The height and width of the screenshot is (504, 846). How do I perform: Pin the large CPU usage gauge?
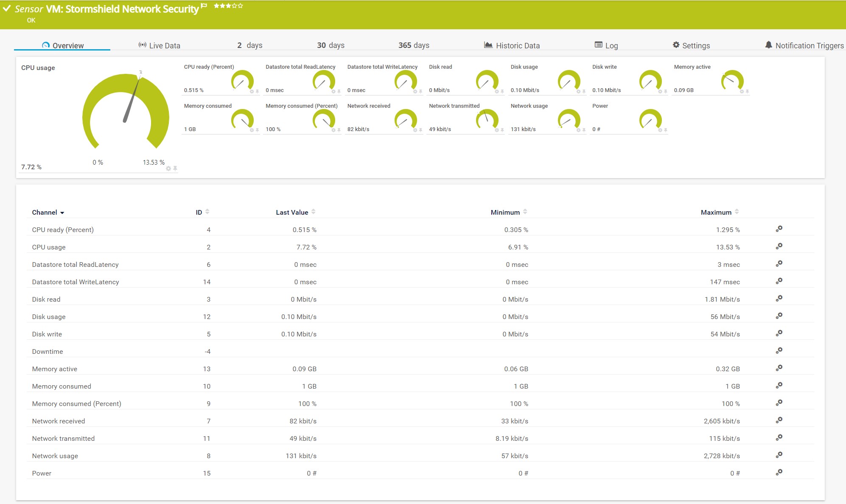point(175,169)
